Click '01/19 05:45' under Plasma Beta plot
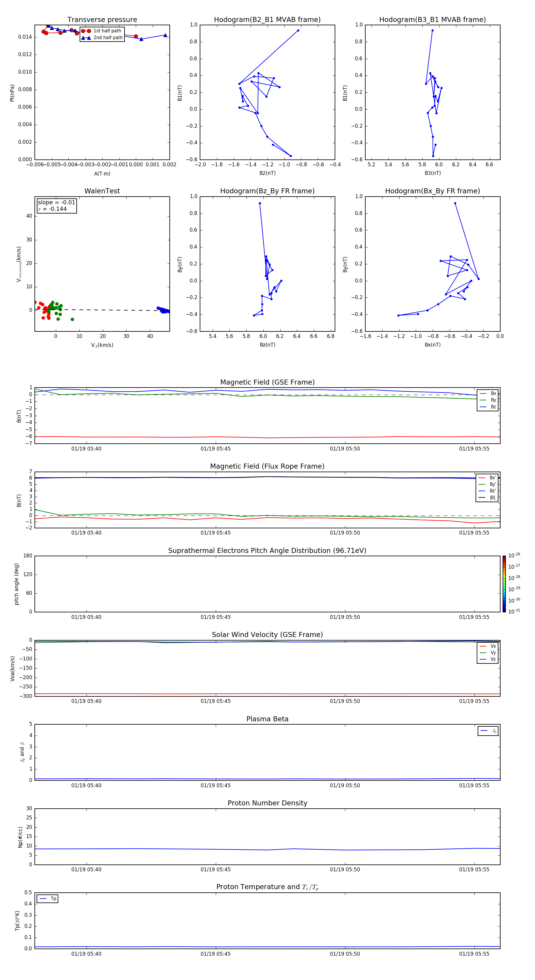Viewport: 535px width, 980px height. tap(215, 785)
